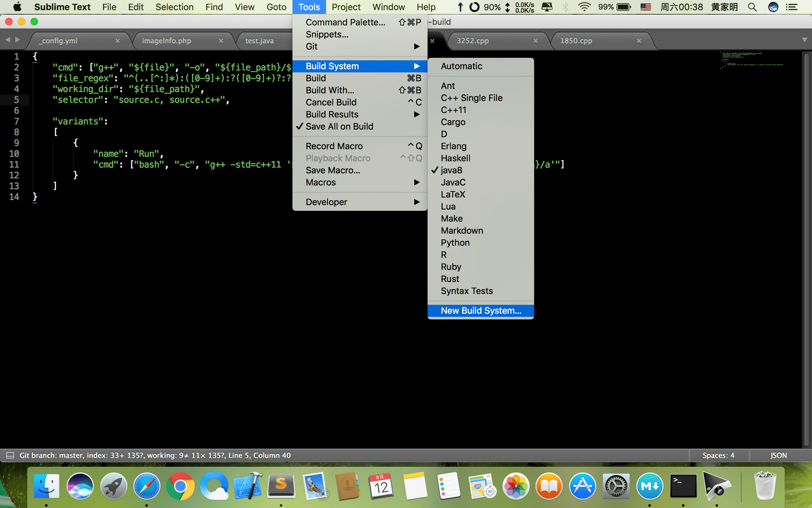
Task: Open Spotlight search magnifier icon
Action: click(x=752, y=7)
